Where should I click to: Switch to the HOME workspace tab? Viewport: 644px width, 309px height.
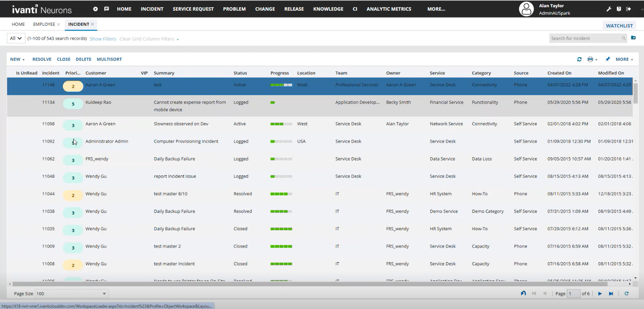point(18,24)
